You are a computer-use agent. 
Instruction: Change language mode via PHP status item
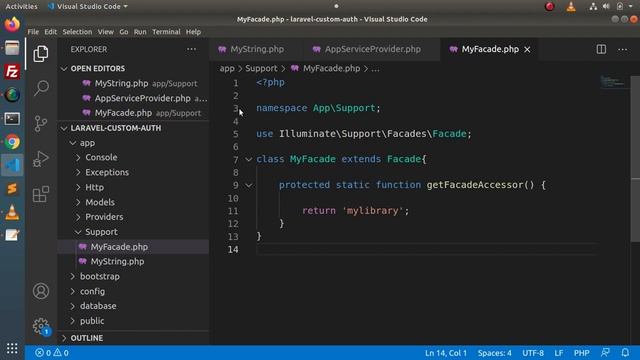(581, 353)
